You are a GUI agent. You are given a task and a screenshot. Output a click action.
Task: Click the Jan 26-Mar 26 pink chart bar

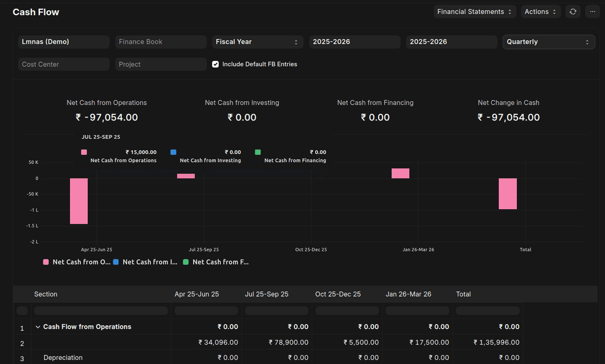click(x=400, y=173)
